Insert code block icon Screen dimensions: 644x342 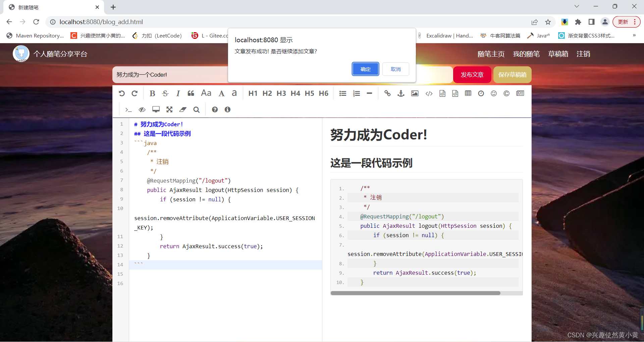click(x=455, y=93)
